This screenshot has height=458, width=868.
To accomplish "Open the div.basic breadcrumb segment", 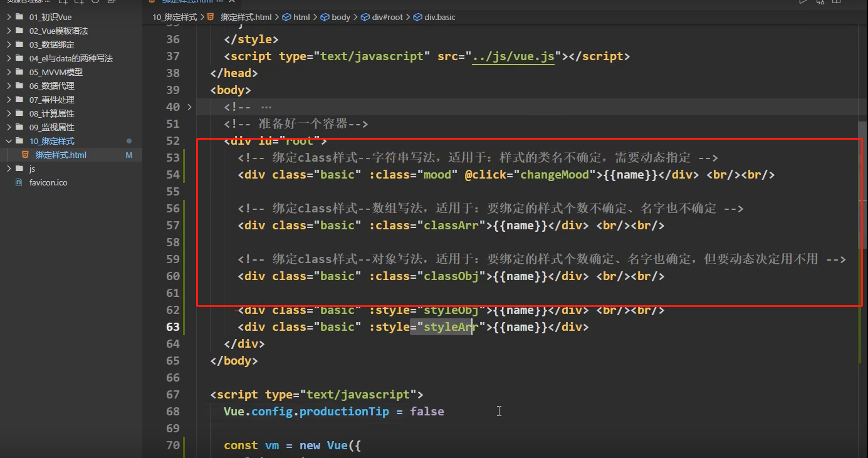I will [x=440, y=17].
